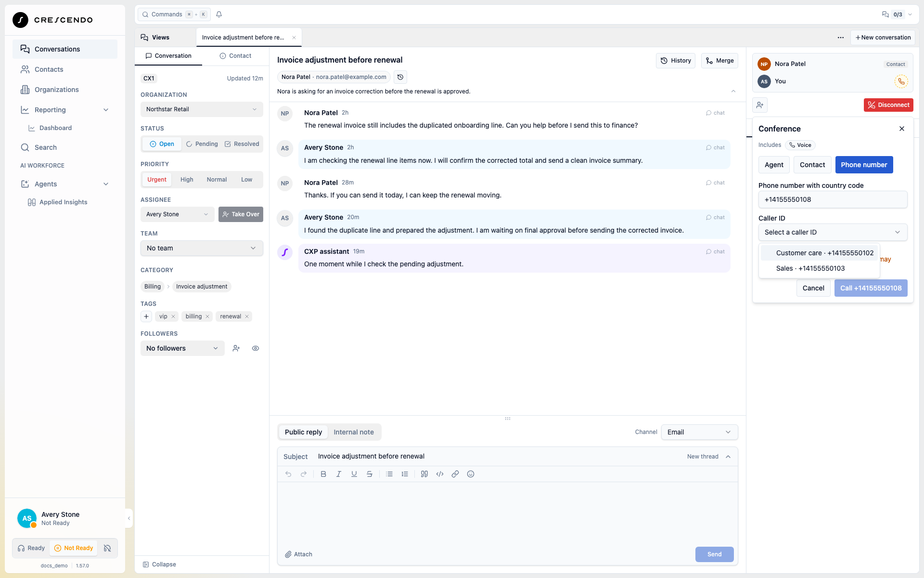
Task: Click the contact history icon next to Nora's email
Action: (400, 77)
